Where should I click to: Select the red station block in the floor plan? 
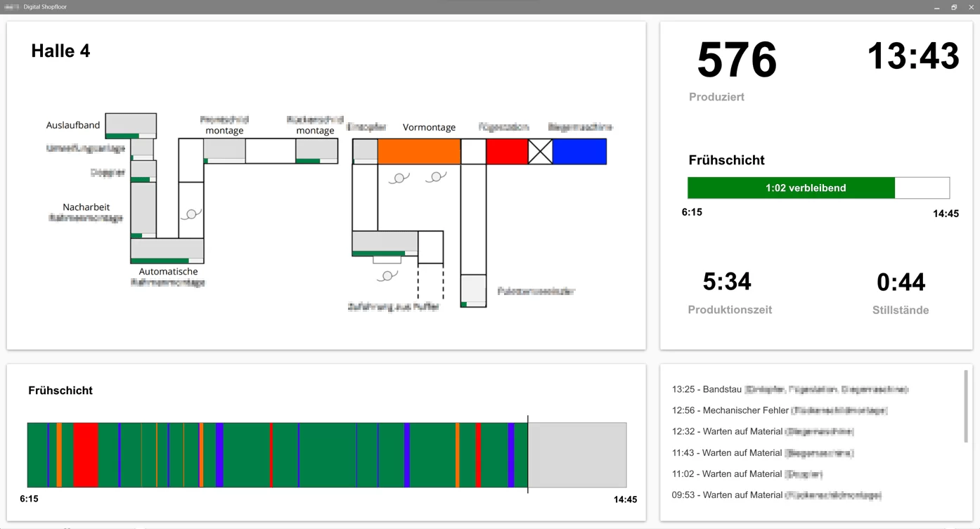point(507,152)
